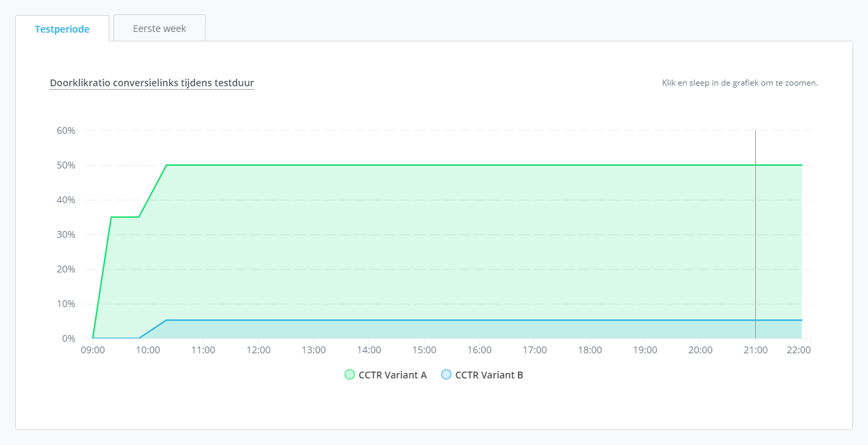Hide Variant B by clicking its blue legend circle
The width and height of the screenshot is (868, 445).
tap(446, 374)
